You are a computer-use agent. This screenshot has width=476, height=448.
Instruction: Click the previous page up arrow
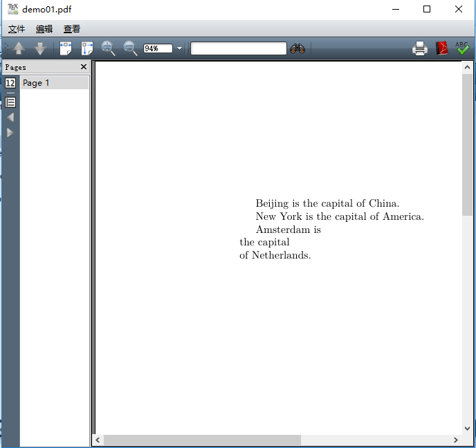tap(19, 48)
